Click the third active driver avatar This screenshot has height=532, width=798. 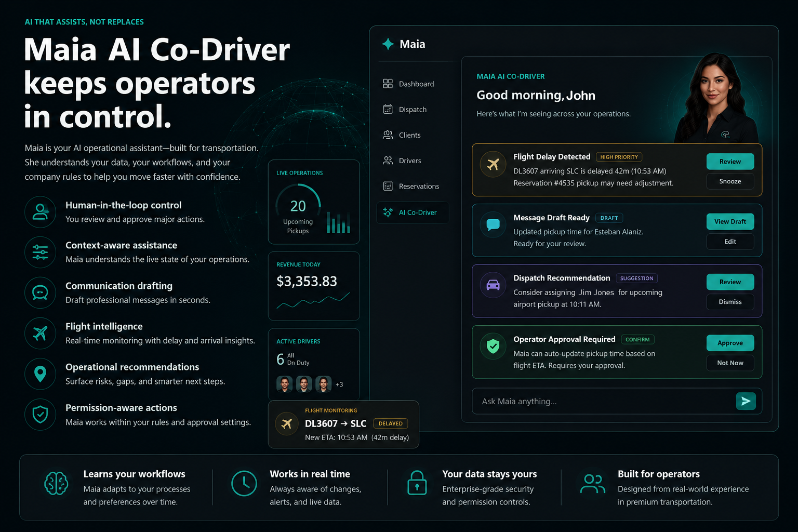point(323,384)
